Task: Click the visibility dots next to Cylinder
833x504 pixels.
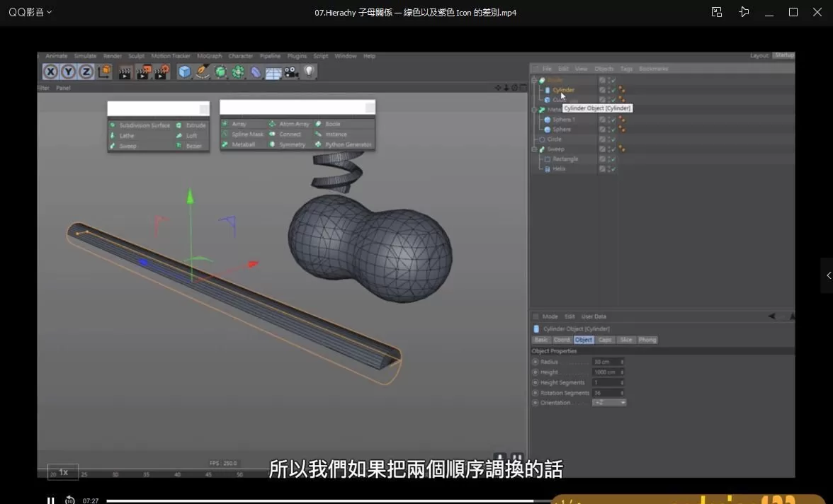Action: click(608, 90)
